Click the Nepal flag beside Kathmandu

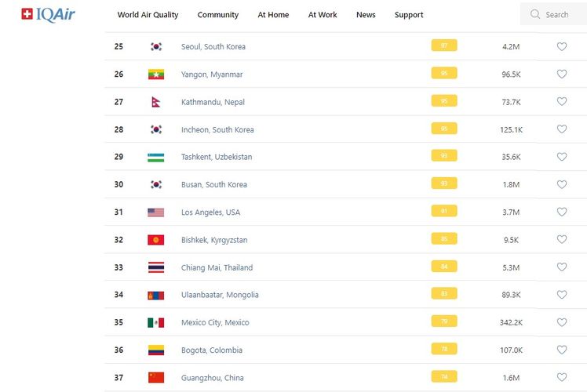(155, 102)
